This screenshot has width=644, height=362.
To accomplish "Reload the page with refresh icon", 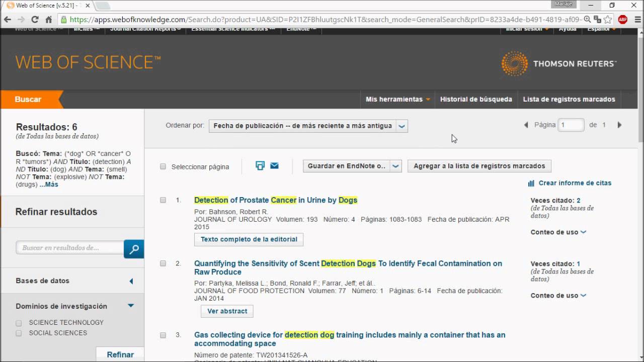I will (35, 20).
